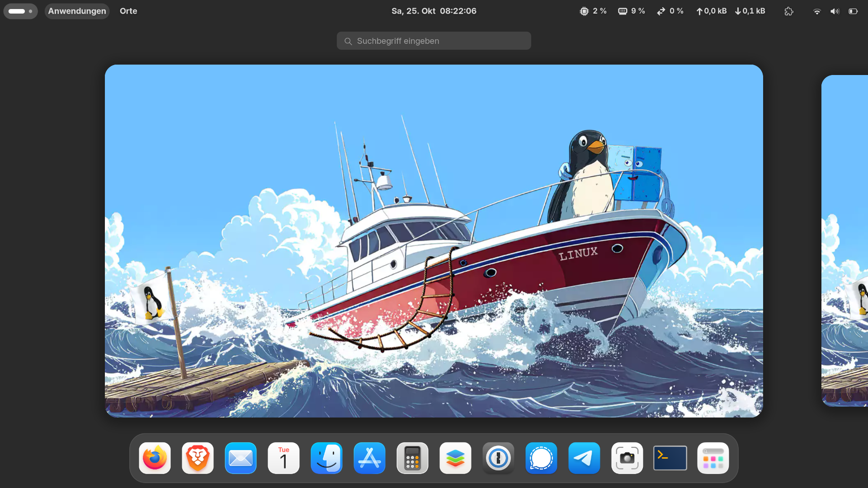Open the Calendar app icon

[283, 458]
